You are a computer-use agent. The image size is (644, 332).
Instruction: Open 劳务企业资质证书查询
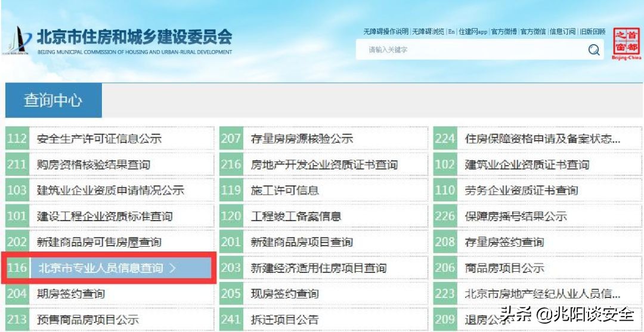point(522,190)
